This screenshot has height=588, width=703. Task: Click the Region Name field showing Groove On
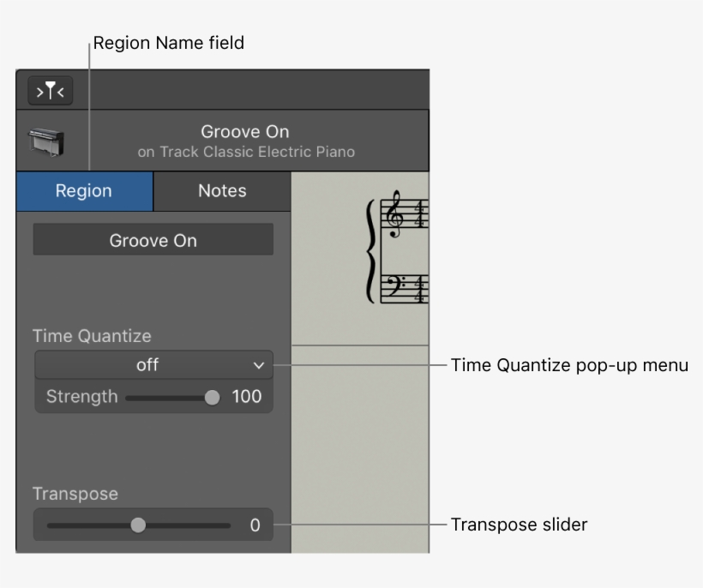coord(153,240)
